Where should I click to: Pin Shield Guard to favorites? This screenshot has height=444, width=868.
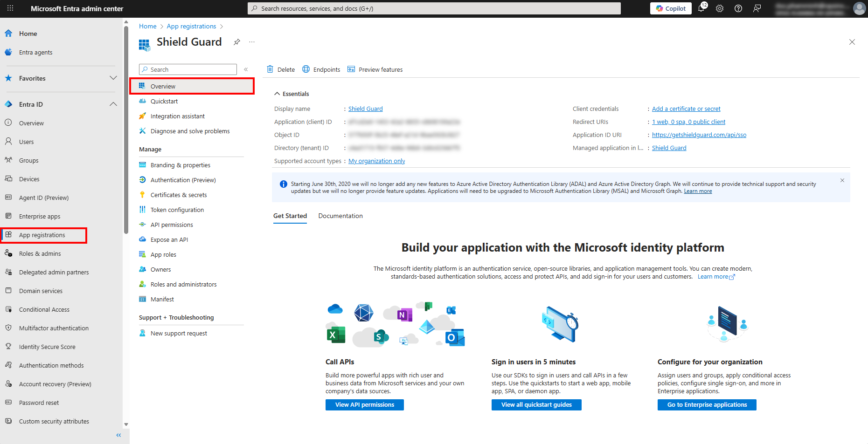tap(237, 42)
